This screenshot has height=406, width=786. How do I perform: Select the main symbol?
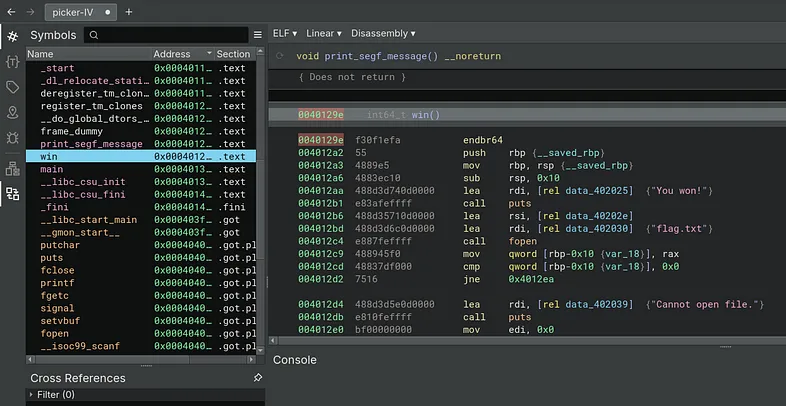coord(141,169)
